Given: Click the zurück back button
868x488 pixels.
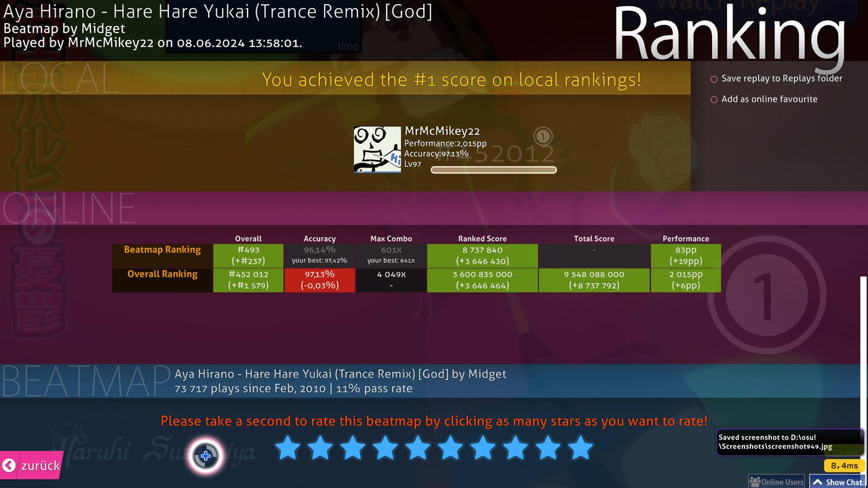Looking at the screenshot, I should pyautogui.click(x=31, y=466).
